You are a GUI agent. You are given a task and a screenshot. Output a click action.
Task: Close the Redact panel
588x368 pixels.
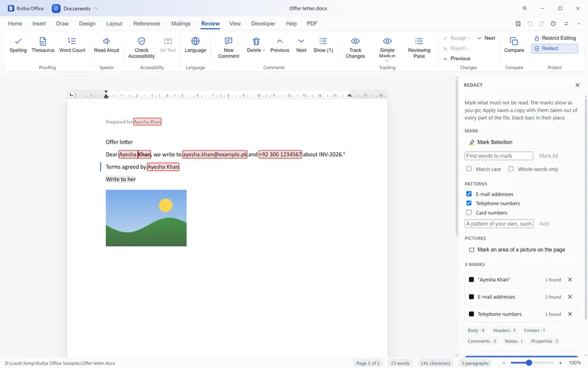coord(577,85)
